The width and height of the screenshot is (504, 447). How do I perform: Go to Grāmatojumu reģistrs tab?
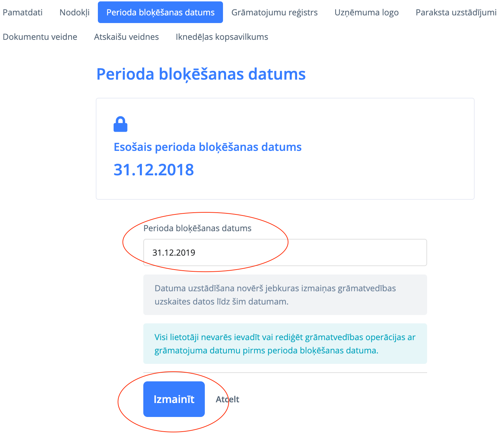click(x=274, y=13)
